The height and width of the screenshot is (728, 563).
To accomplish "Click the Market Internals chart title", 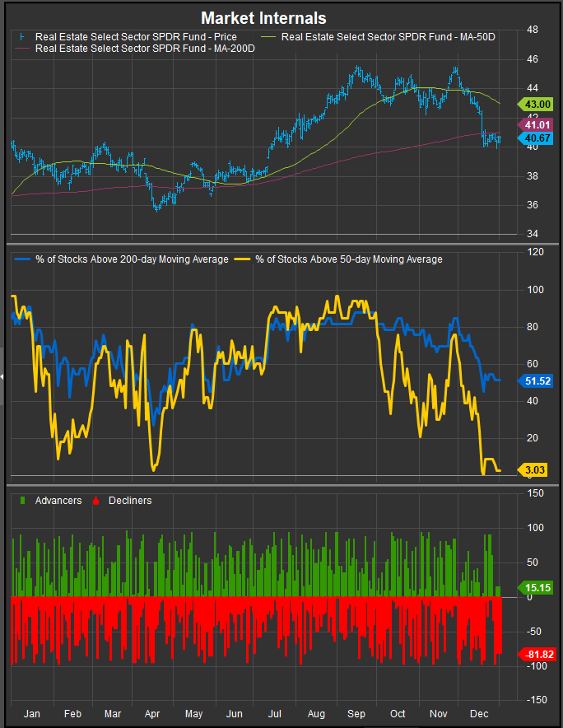I will [x=263, y=17].
